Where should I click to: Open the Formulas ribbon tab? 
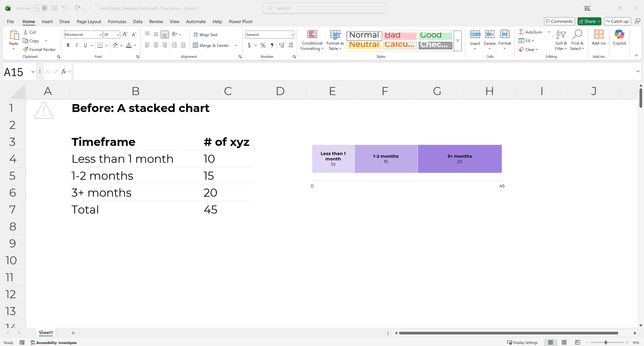point(117,21)
